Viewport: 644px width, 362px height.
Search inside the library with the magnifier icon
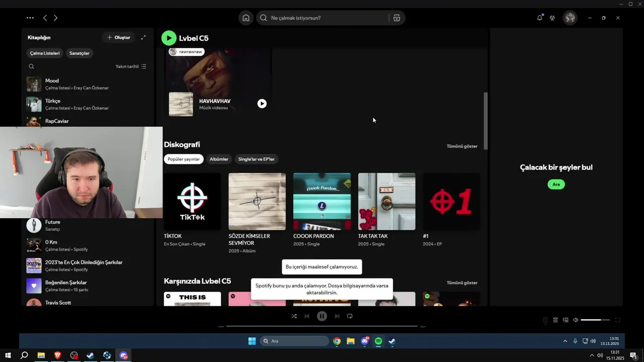[31, 66]
